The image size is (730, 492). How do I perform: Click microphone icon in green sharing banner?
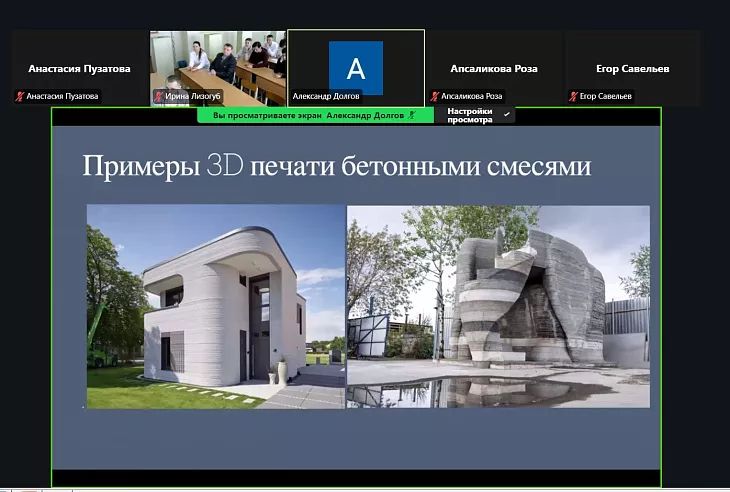(x=412, y=115)
